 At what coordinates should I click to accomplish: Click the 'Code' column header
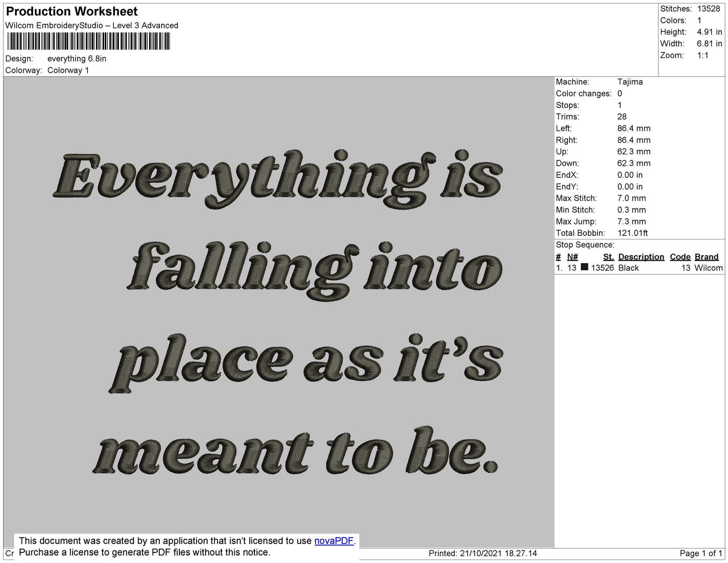680,257
